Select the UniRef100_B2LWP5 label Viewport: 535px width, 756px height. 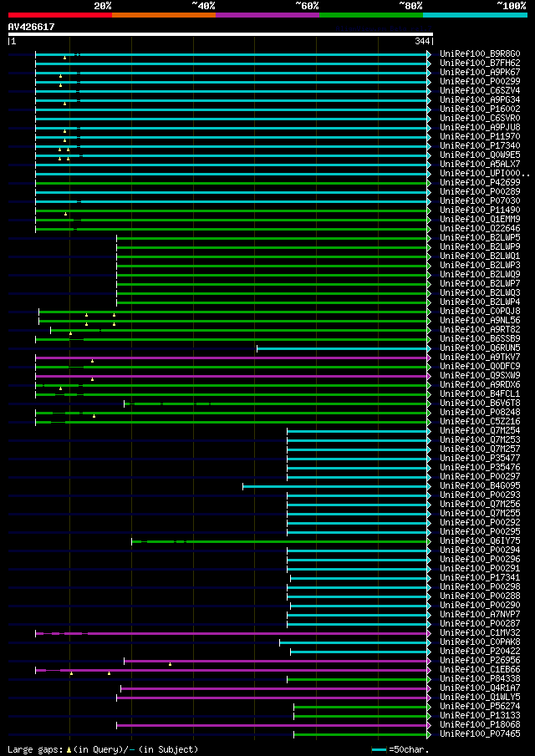480,238
